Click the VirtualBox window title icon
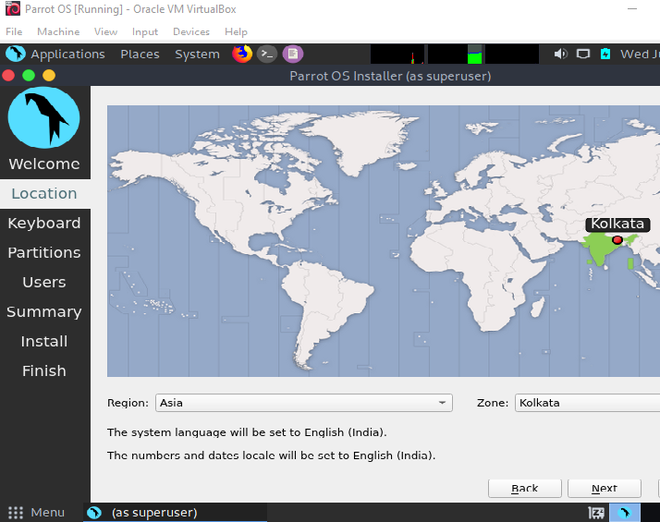Image resolution: width=660 pixels, height=522 pixels. (x=13, y=9)
